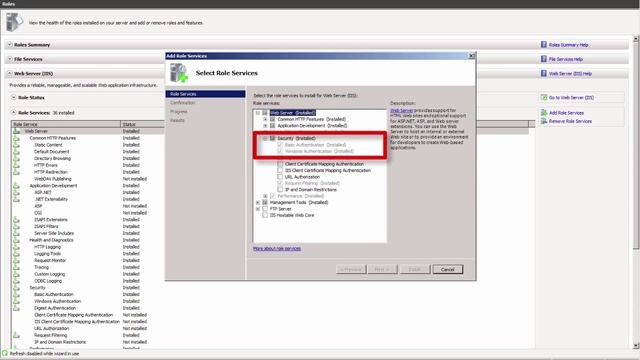Expand Common HTTP Features node in wizard tree

coord(265,119)
